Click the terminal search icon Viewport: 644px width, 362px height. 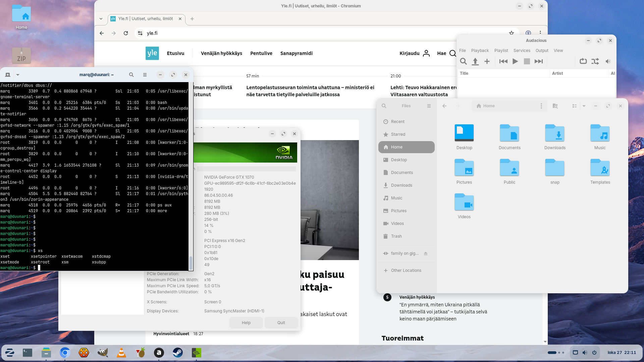pyautogui.click(x=131, y=75)
